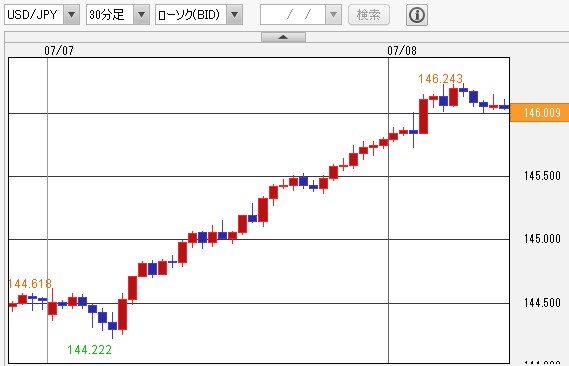
Task: Click the 07/08 date marker
Action: pos(402,50)
